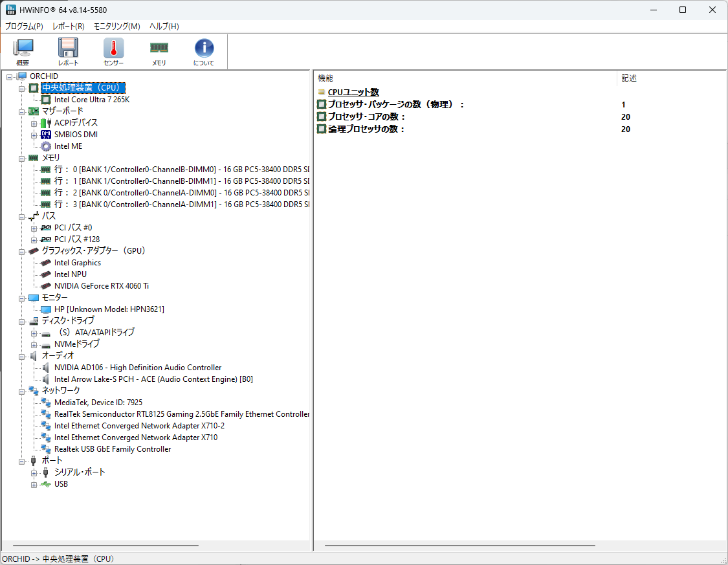Click the 機能 column header
The image size is (728, 565).
[466, 78]
